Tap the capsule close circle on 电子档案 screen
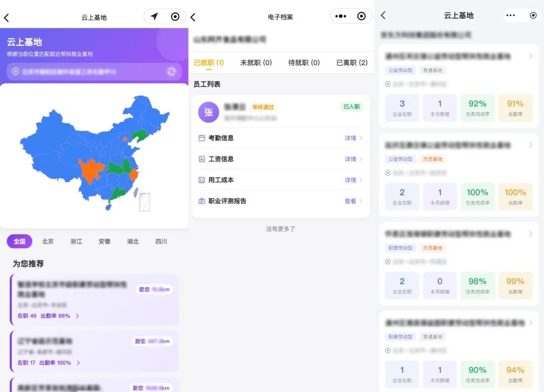Image resolution: width=544 pixels, height=392 pixels. (361, 16)
